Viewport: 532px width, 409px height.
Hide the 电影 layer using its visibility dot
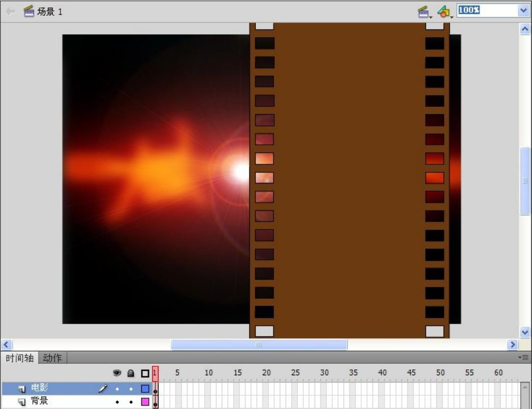[x=117, y=389]
